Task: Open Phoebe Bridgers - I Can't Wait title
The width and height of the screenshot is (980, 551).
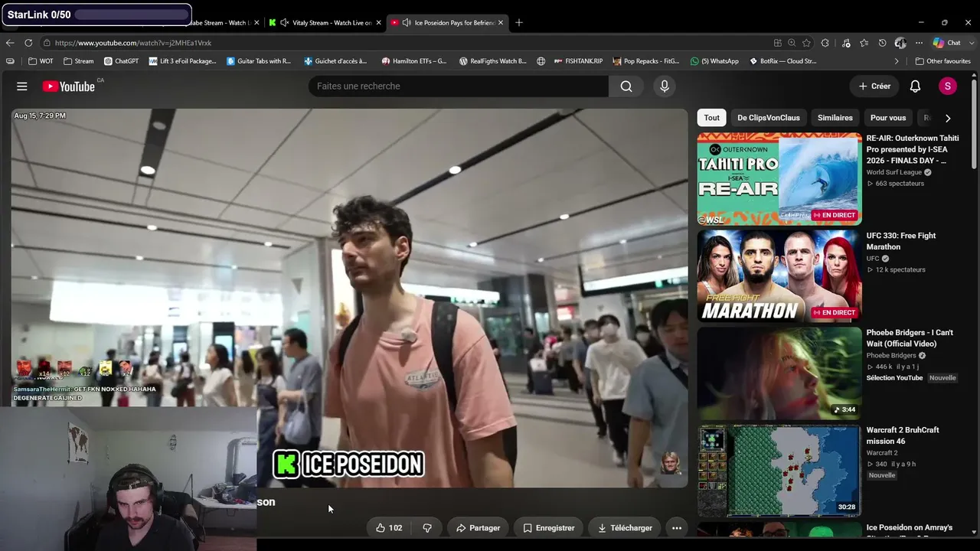Action: click(x=910, y=338)
